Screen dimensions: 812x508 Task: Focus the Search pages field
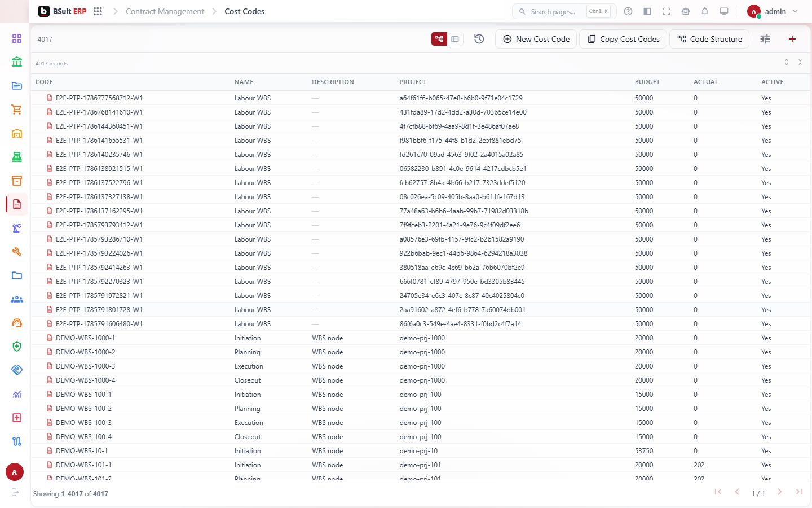pyautogui.click(x=564, y=11)
